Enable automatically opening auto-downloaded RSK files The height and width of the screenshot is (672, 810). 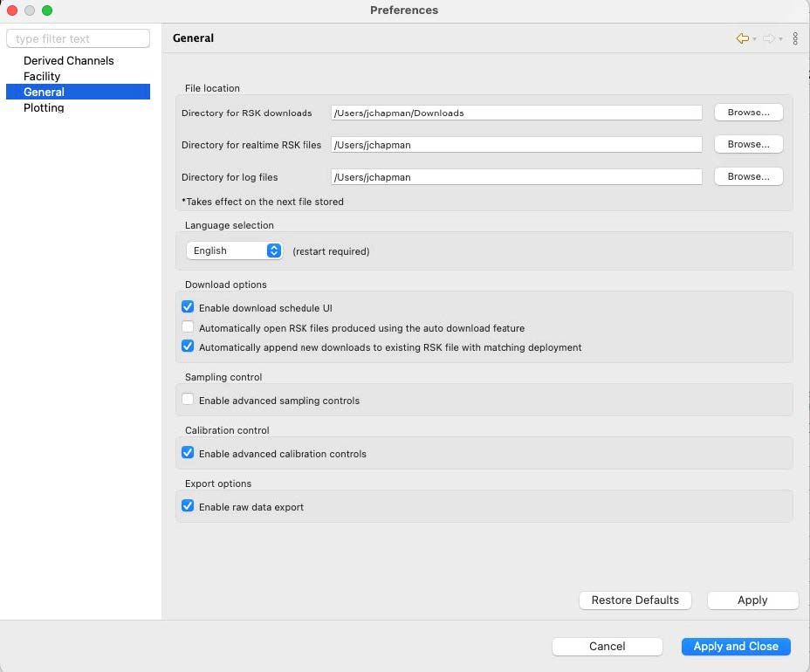pos(188,327)
